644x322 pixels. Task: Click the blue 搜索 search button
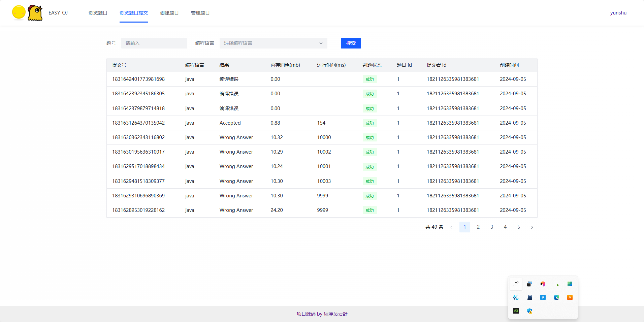click(x=351, y=43)
